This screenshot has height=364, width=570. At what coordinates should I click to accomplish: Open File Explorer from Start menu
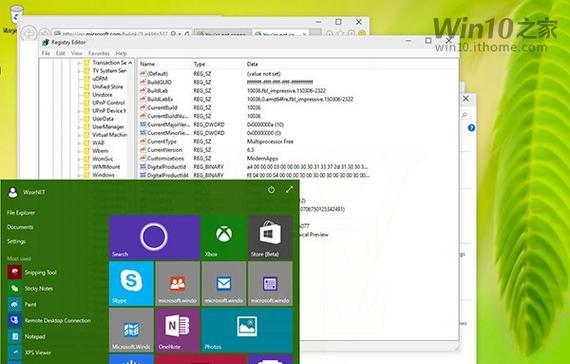[21, 213]
